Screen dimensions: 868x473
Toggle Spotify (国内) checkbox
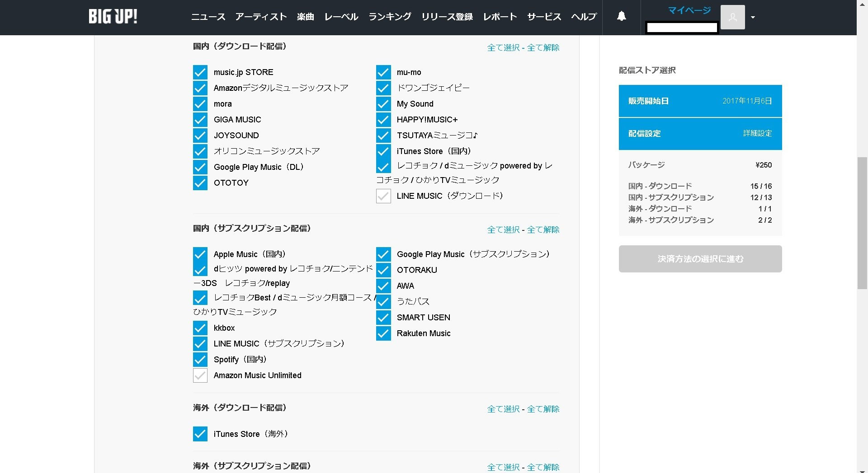coord(200,360)
